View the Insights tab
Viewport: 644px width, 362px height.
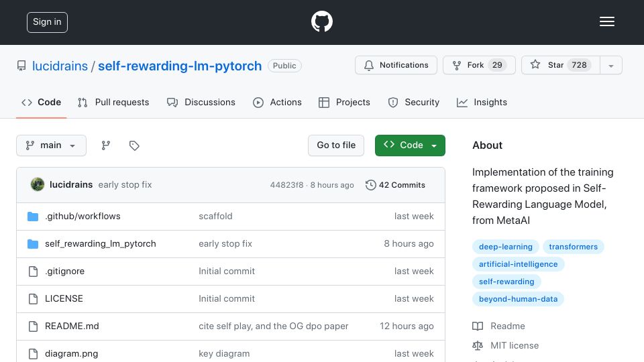tap(482, 102)
